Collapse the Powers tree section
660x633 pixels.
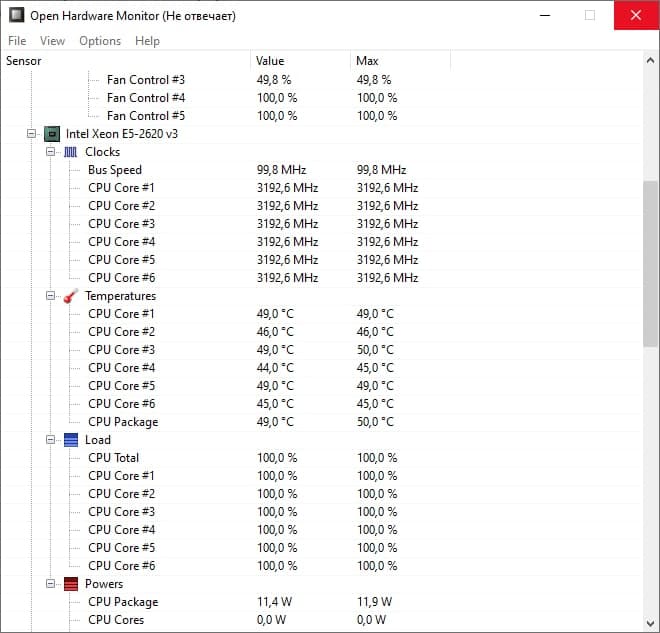[50, 584]
